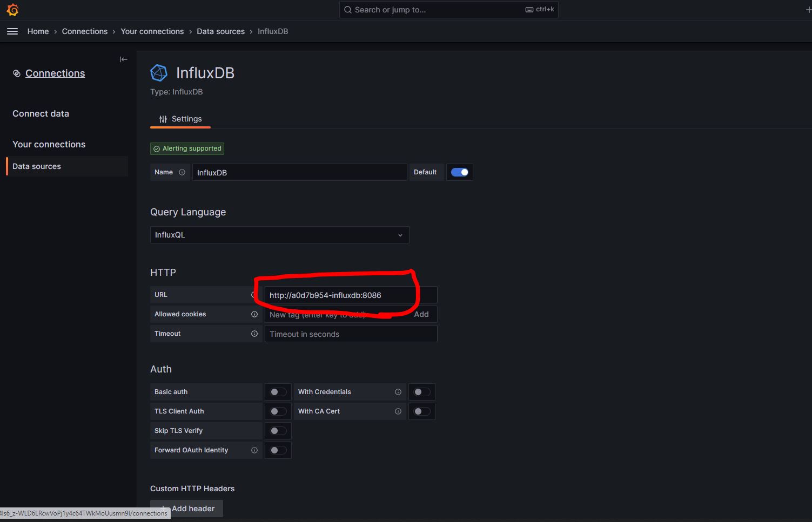Go to Your connections breadcrumb
Image resolution: width=812 pixels, height=522 pixels.
click(152, 31)
